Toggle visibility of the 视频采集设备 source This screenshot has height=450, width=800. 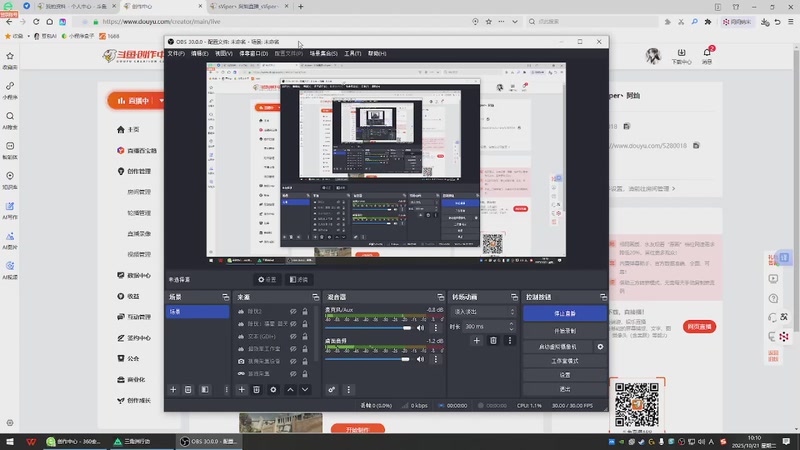click(x=293, y=361)
